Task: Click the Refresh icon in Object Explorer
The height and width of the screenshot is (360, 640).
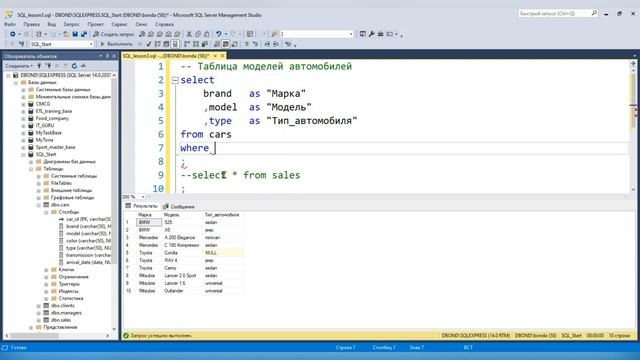Action: (x=74, y=65)
